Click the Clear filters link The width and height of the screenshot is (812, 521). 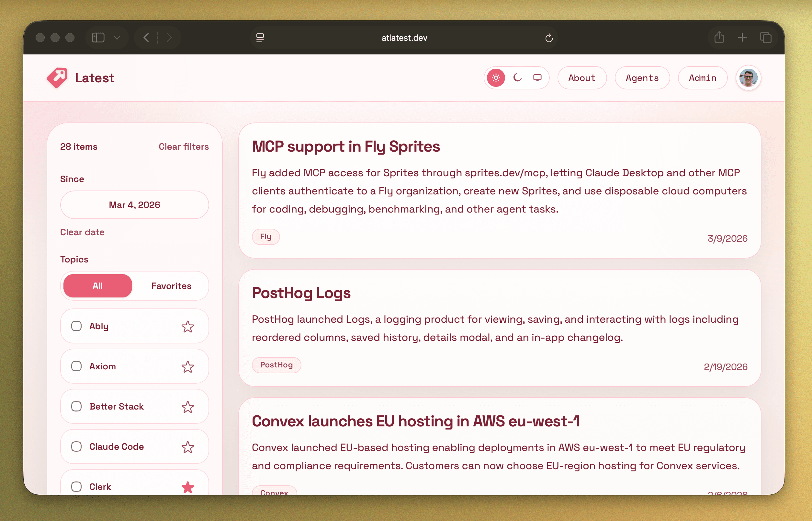click(x=184, y=146)
